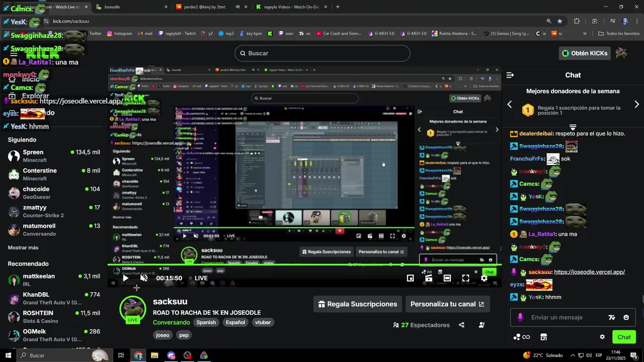Click Personaliza tu canal button
This screenshot has width=644, height=362.
(x=447, y=304)
